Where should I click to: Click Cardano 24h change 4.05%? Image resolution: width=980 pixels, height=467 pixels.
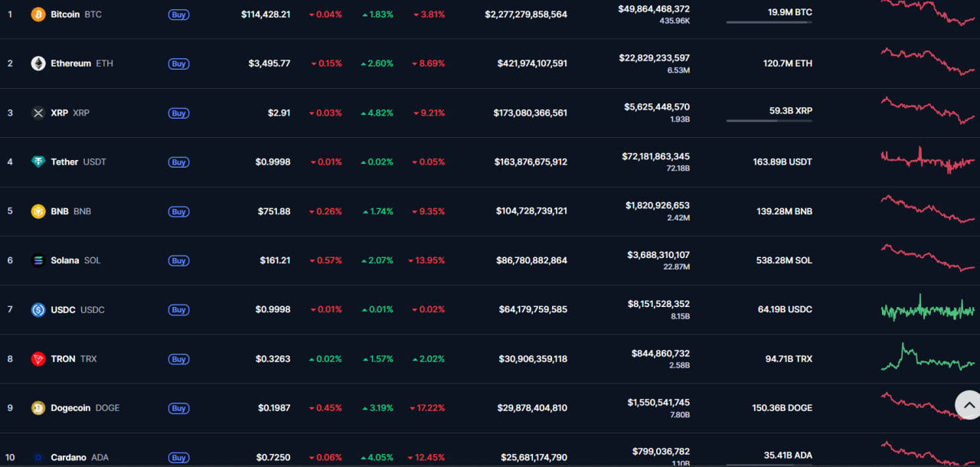(x=377, y=457)
